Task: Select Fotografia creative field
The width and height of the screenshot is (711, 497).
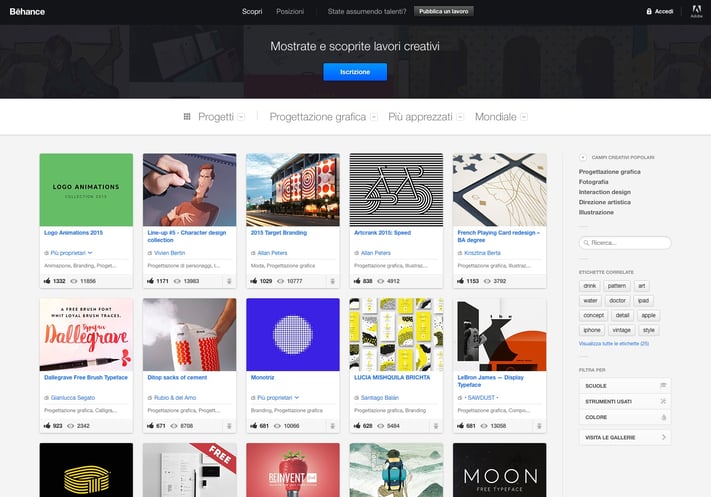Action: pos(594,182)
